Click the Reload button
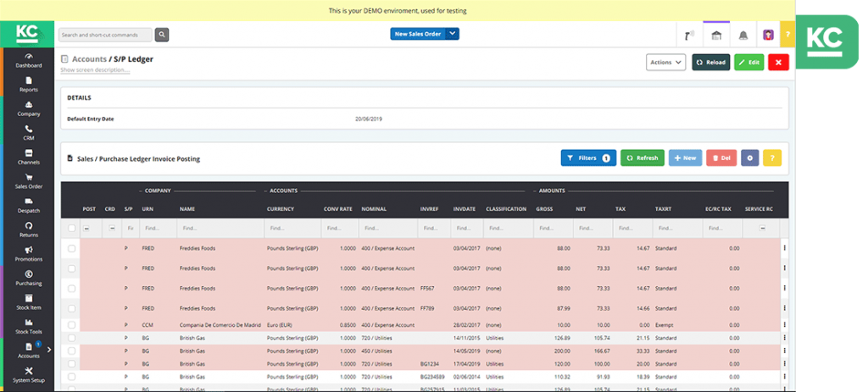 pyautogui.click(x=711, y=63)
